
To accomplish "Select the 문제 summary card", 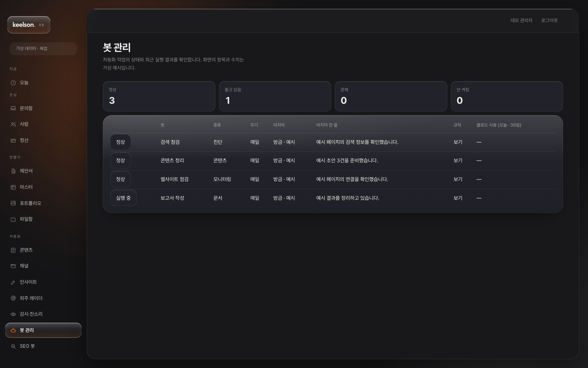I will [x=391, y=96].
